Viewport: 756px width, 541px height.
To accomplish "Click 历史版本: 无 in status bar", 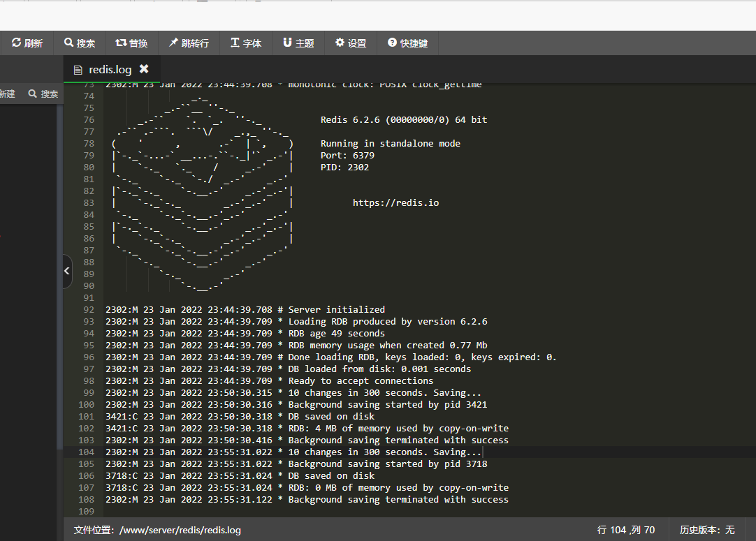I will pyautogui.click(x=707, y=530).
